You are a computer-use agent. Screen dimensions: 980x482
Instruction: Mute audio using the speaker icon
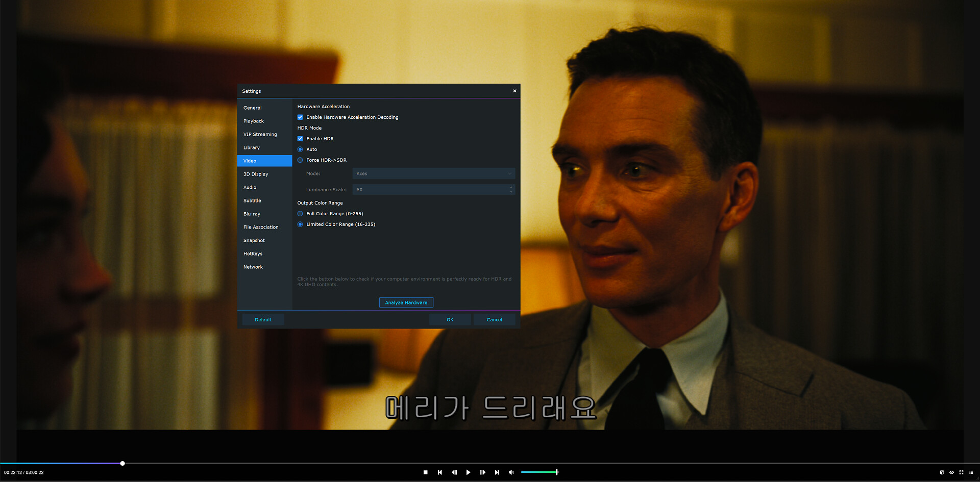coord(511,472)
